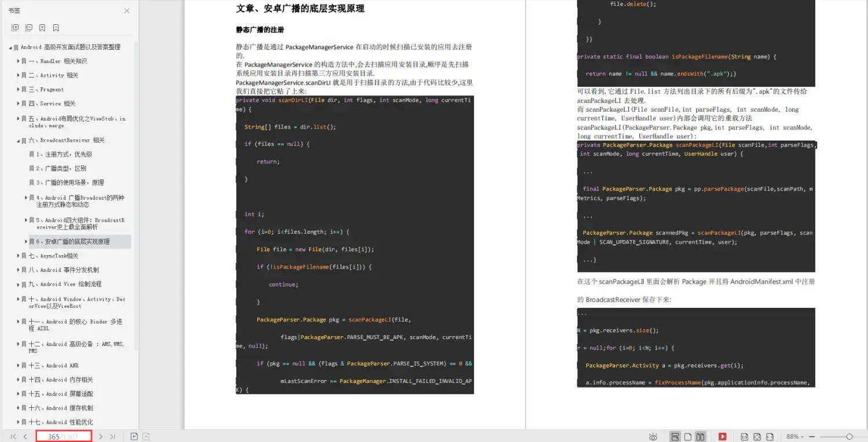Screen dimensions: 868x442
Task: Click the 365 page number input field
Action: [64, 436]
